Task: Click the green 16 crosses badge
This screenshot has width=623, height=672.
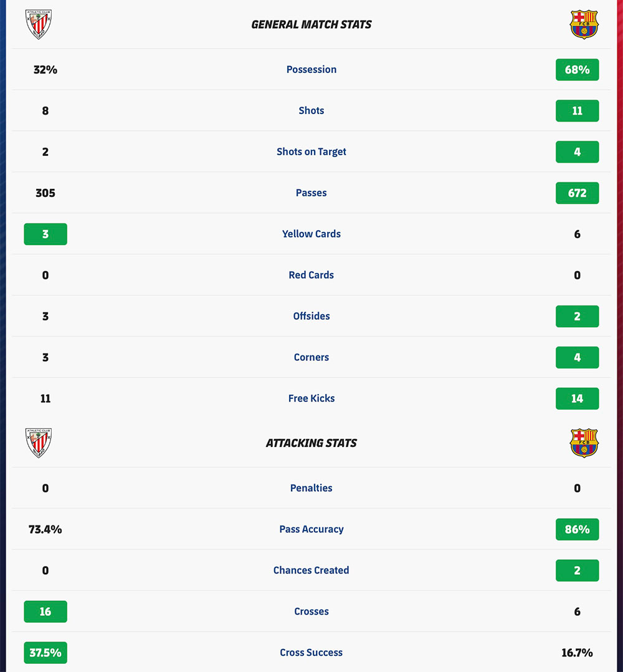Action: (45, 612)
